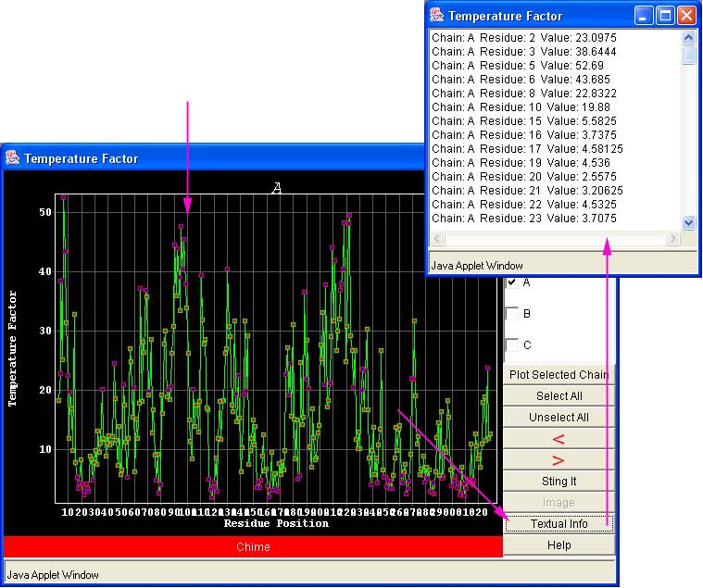The height and width of the screenshot is (588, 703).
Task: Click the chain label 'A' above plot
Action: [277, 188]
